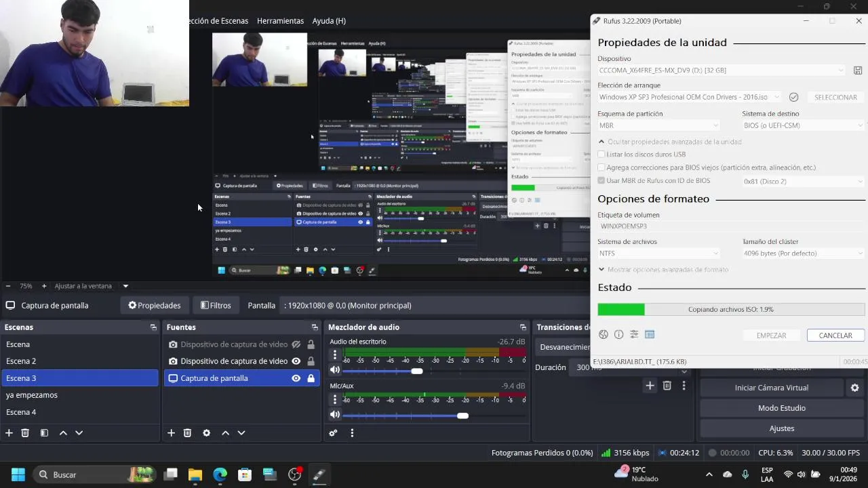Screen dimensions: 868x488
Task: Open Audio del escritorio options dots
Action: click(x=334, y=355)
